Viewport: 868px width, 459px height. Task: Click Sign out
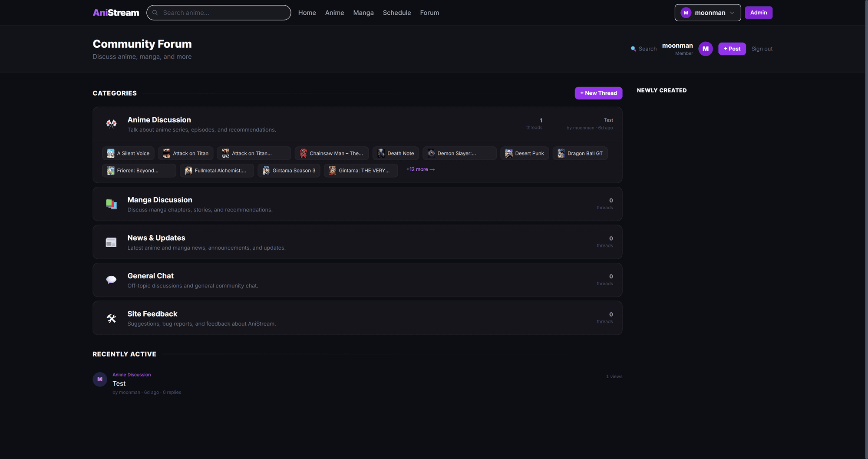[x=762, y=49]
